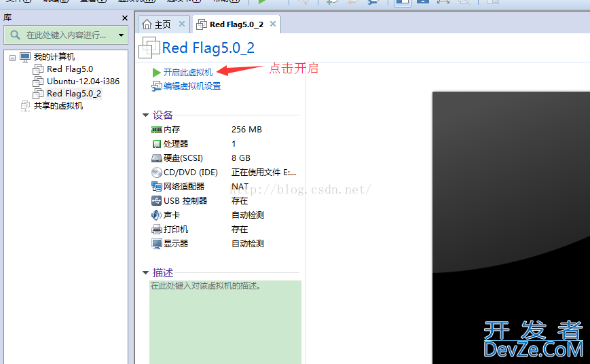Click the 自动检测 value beside 显示器

point(248,244)
